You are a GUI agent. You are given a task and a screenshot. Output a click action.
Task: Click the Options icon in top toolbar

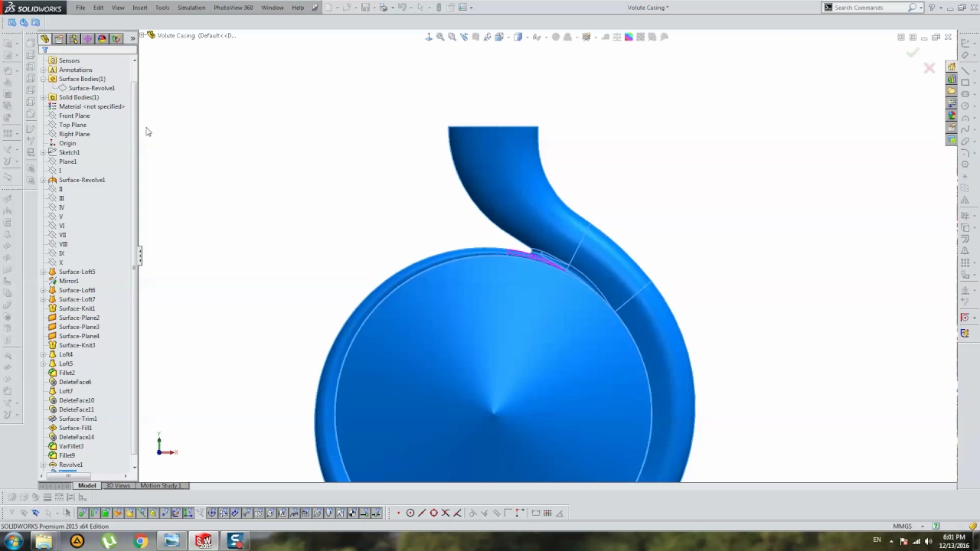tap(462, 8)
